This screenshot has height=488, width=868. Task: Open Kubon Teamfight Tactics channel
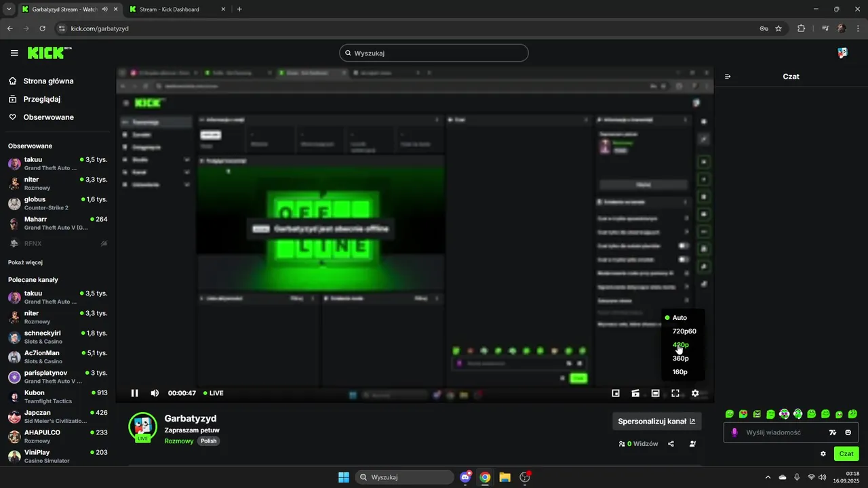coord(58,396)
